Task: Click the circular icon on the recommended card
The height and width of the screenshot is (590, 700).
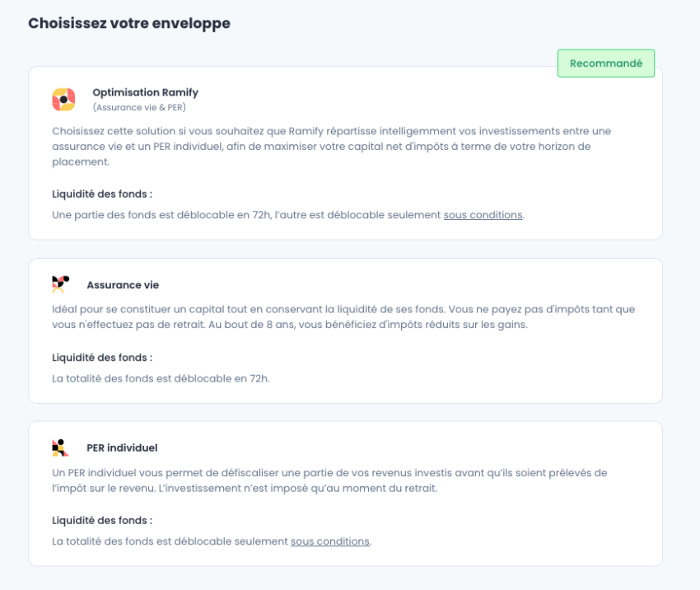Action: (62, 98)
